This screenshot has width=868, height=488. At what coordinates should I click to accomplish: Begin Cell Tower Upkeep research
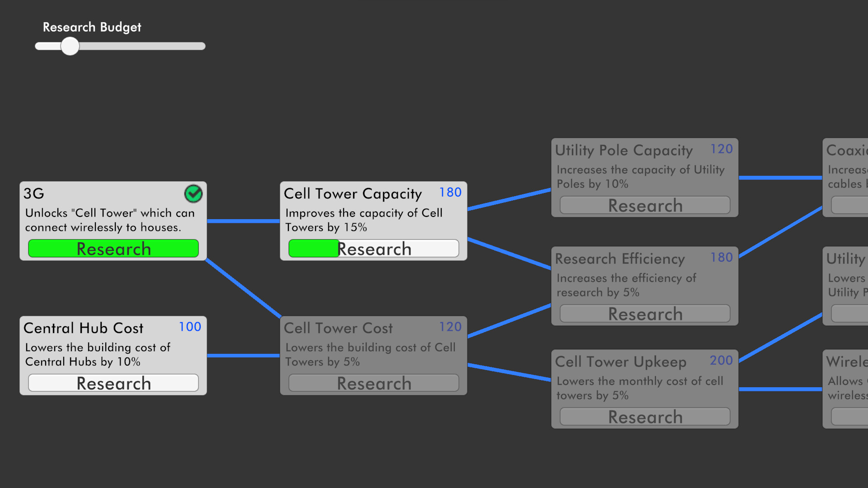click(645, 417)
